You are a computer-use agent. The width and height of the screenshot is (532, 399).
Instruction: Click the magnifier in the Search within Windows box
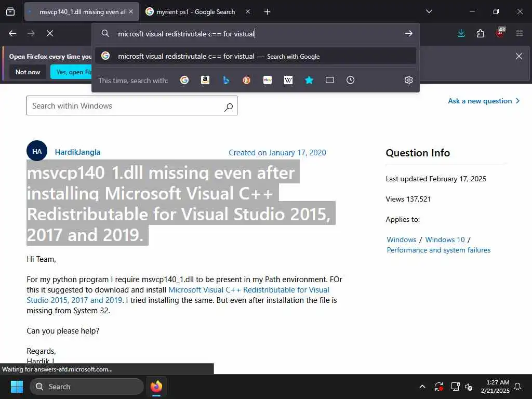click(229, 107)
